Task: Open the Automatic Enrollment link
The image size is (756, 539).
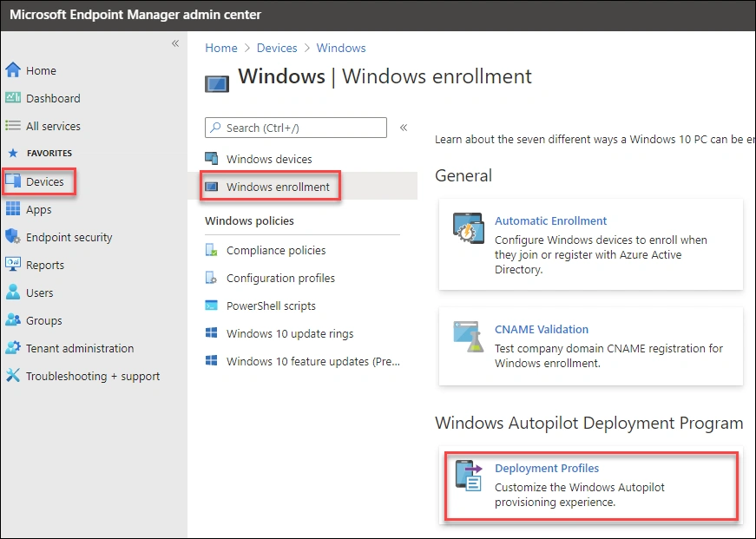Action: 550,220
